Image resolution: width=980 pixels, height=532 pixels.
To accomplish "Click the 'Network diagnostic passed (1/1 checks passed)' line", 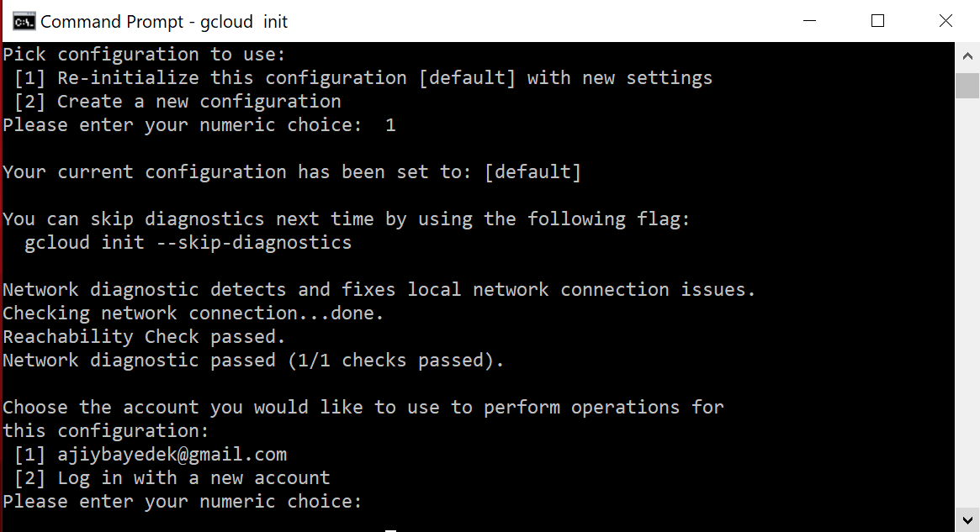I will click(x=253, y=361).
